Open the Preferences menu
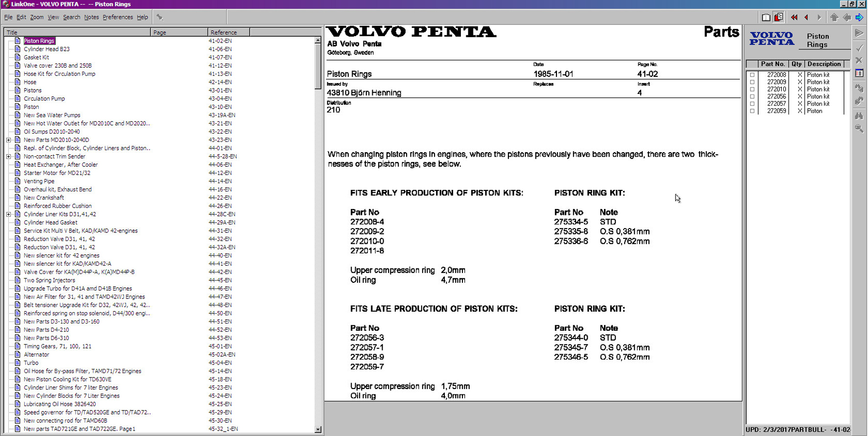This screenshot has width=868, height=436. [x=118, y=17]
